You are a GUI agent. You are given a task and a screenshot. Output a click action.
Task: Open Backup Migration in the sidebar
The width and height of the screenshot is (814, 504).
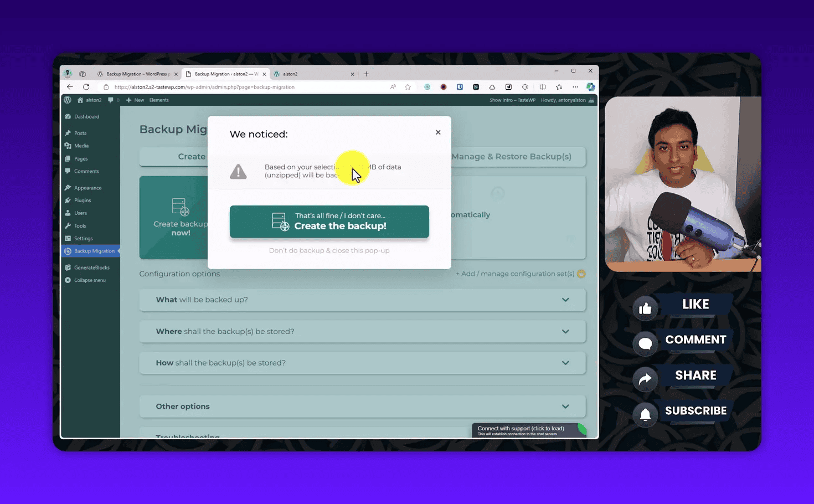pos(94,251)
